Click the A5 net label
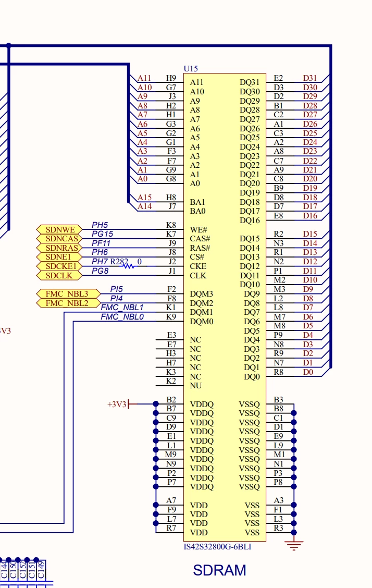 coord(142,133)
